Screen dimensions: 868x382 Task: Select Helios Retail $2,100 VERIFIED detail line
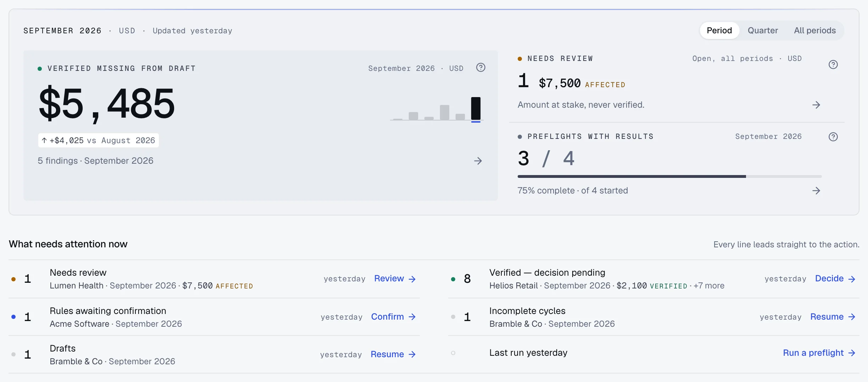607,286
